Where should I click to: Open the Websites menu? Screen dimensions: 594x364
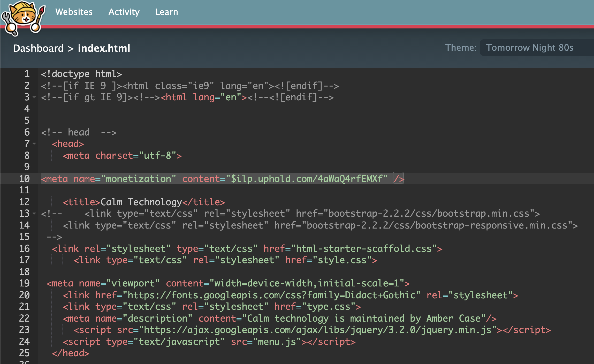(74, 12)
